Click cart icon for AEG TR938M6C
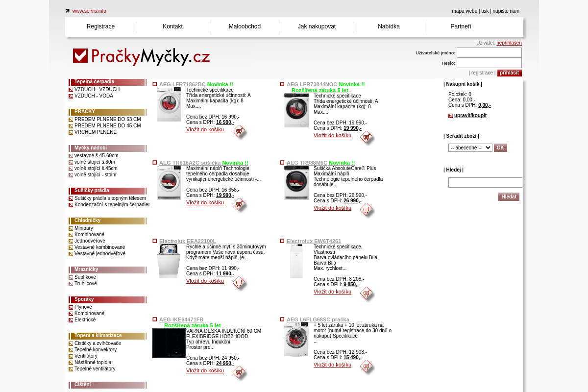The width and height of the screenshot is (588, 392). (x=367, y=210)
